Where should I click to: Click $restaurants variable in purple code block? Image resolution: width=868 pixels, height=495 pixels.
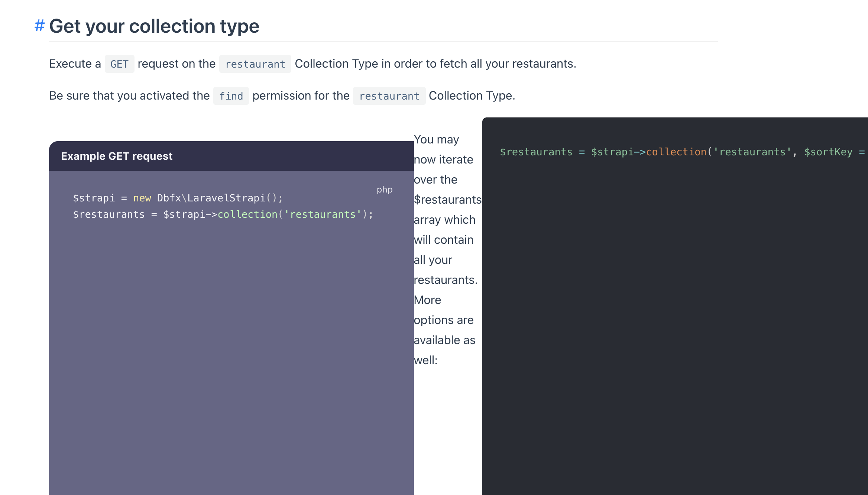point(108,214)
